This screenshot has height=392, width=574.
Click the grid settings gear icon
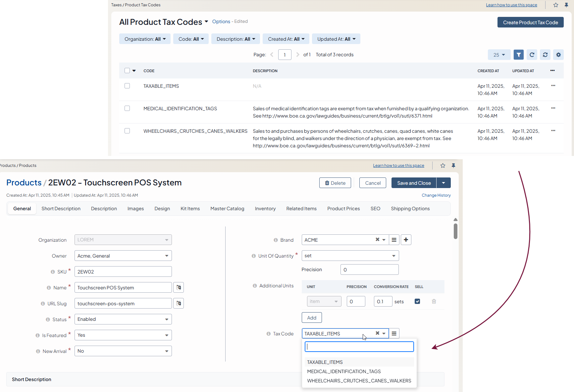(x=558, y=55)
